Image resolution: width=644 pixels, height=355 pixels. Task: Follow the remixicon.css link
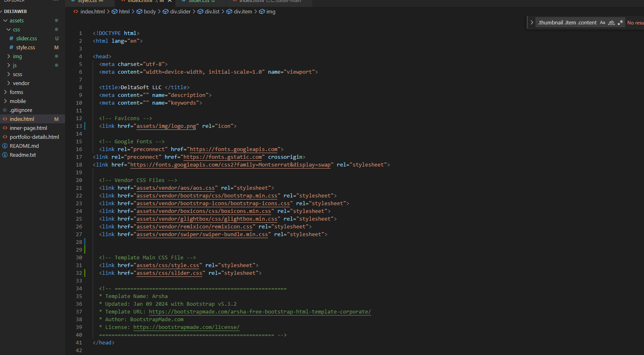194,227
